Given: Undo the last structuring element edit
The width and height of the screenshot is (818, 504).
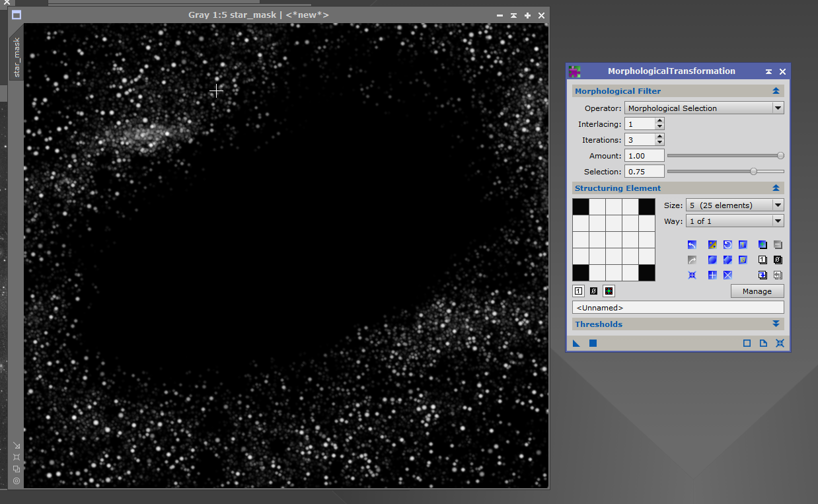Looking at the screenshot, I should pos(692,244).
